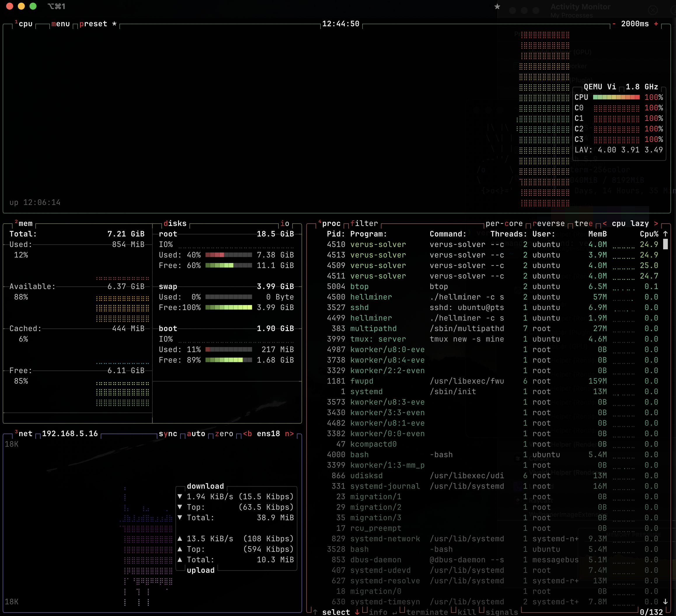
Task: Click the star icon in the macOS menu bar
Action: (498, 6)
